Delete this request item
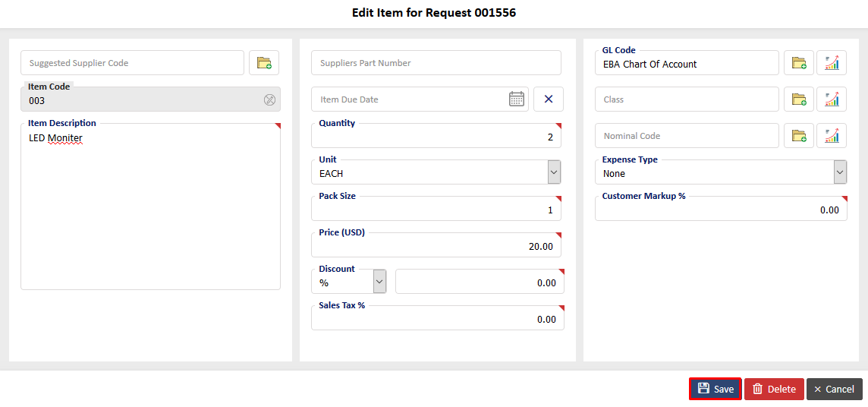The width and height of the screenshot is (868, 407). point(774,390)
